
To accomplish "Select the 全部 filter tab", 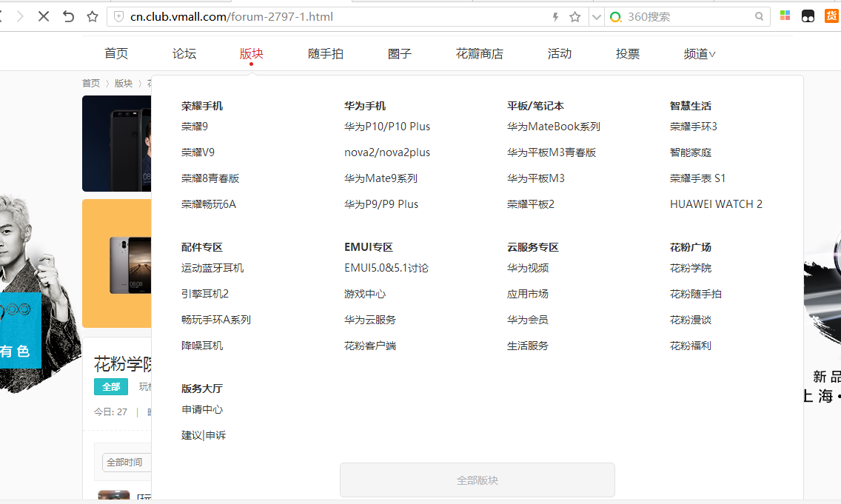I will tap(111, 386).
